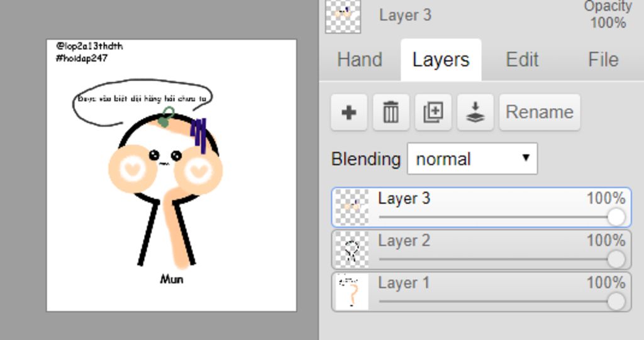Add a new layer with the plus icon

click(348, 112)
